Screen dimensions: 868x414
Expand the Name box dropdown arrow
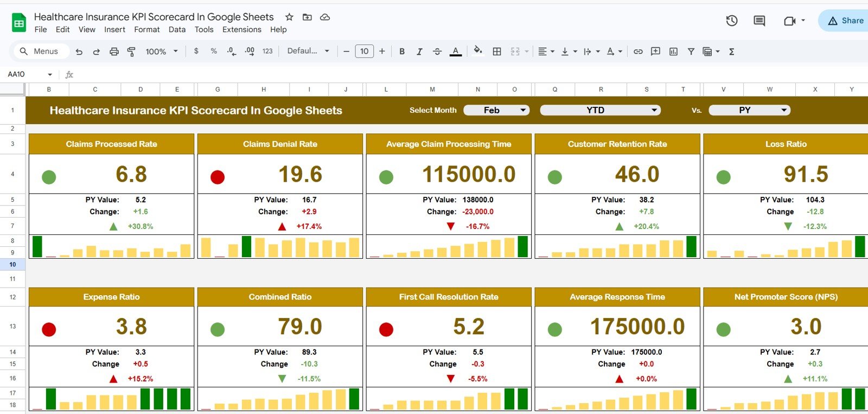(x=50, y=74)
